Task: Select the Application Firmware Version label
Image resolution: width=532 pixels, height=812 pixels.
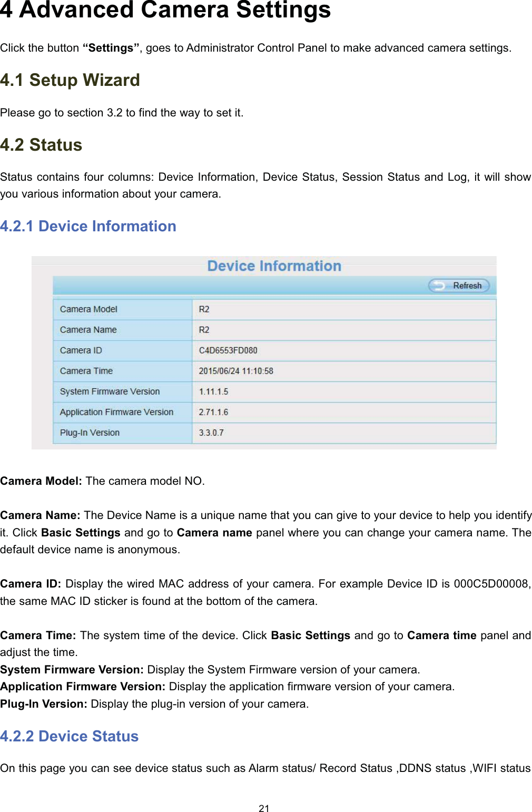Action: 116,412
